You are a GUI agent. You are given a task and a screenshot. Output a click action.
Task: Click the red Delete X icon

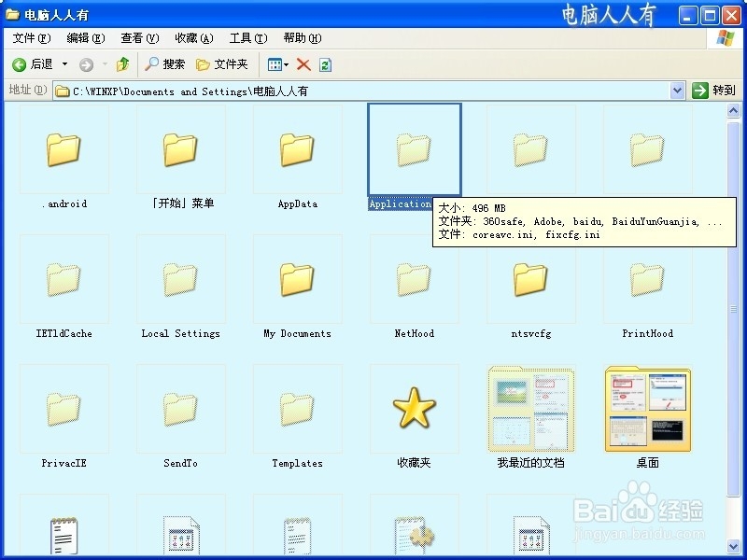click(303, 64)
